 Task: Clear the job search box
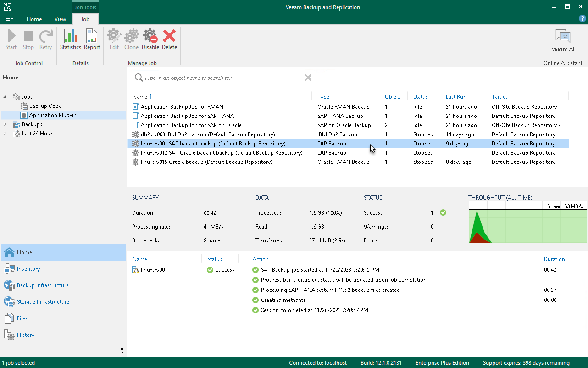pos(308,78)
